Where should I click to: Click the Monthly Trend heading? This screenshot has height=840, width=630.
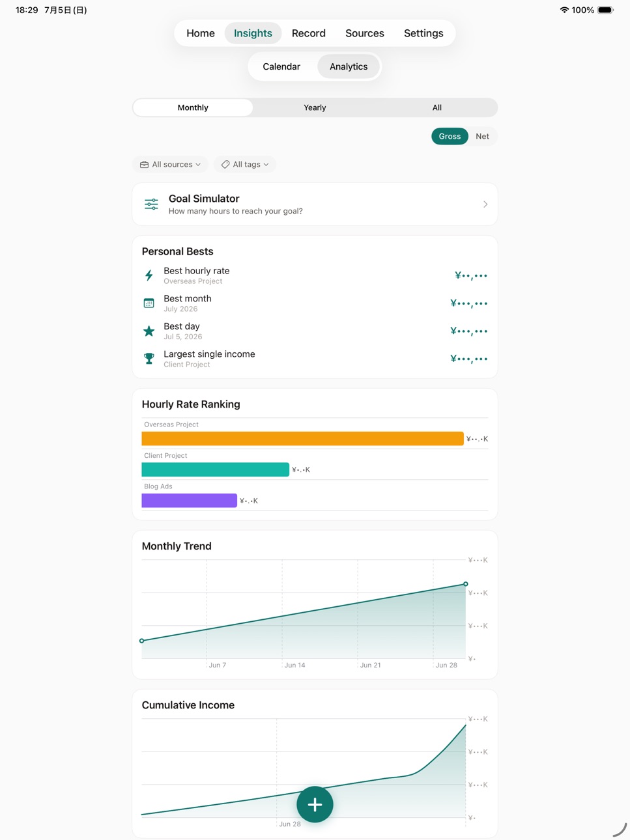(177, 546)
